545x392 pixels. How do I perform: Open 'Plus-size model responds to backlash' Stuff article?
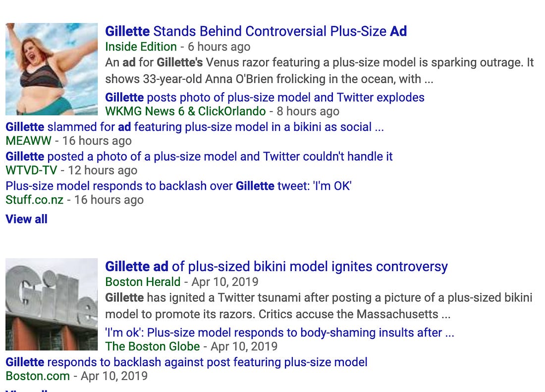pyautogui.click(x=178, y=186)
